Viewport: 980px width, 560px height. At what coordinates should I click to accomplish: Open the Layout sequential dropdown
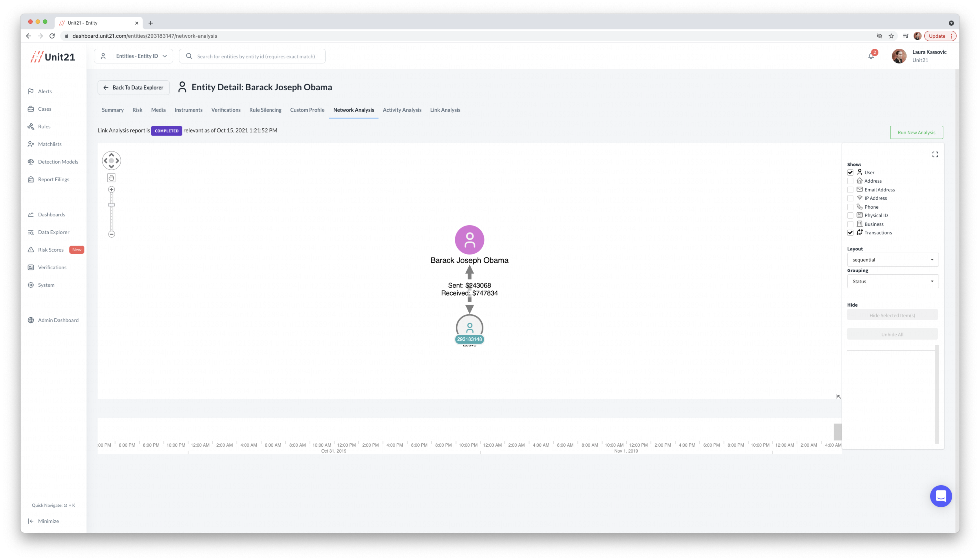[x=892, y=260]
